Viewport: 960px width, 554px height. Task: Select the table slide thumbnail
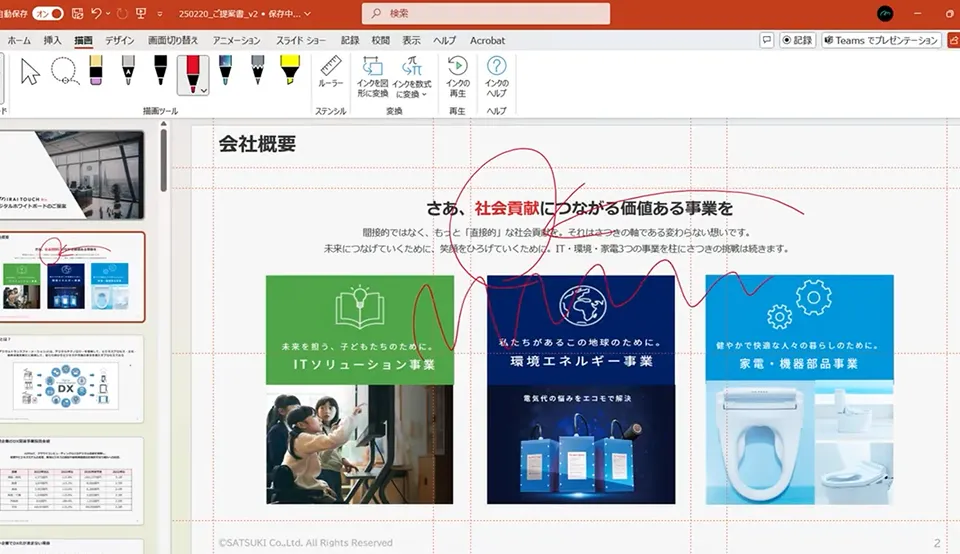72,481
